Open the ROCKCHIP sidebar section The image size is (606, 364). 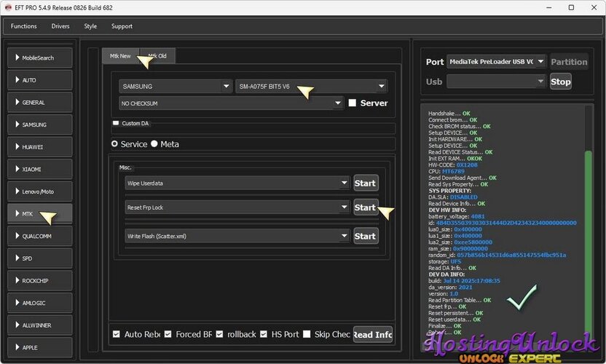[39, 280]
